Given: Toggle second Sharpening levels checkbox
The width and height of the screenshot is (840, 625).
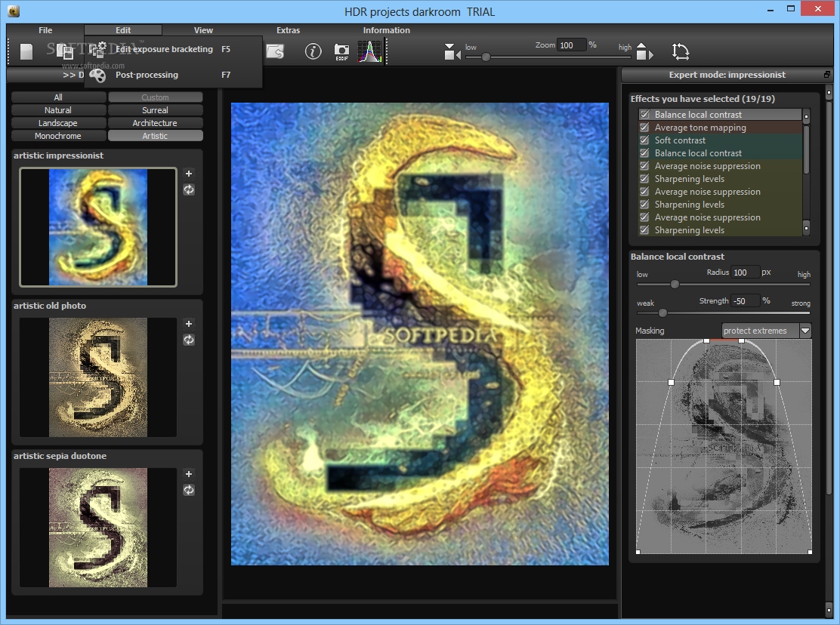Looking at the screenshot, I should point(645,205).
